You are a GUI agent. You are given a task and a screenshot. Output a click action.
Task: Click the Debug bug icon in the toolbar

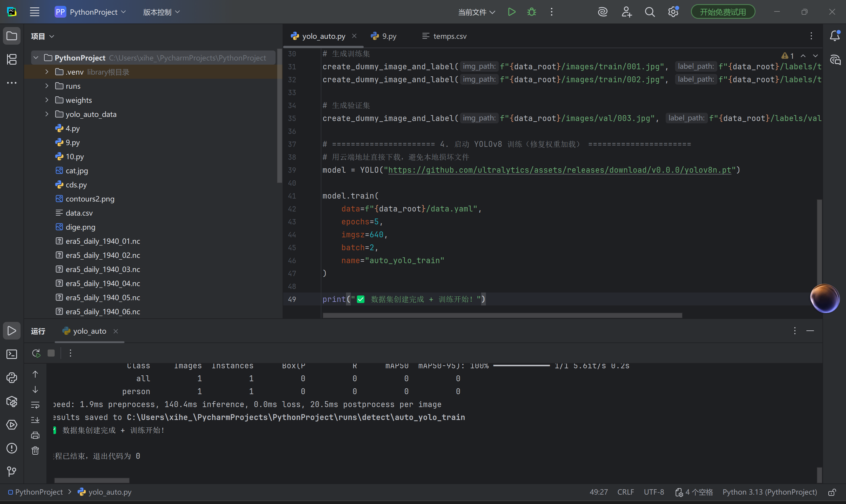531,12
